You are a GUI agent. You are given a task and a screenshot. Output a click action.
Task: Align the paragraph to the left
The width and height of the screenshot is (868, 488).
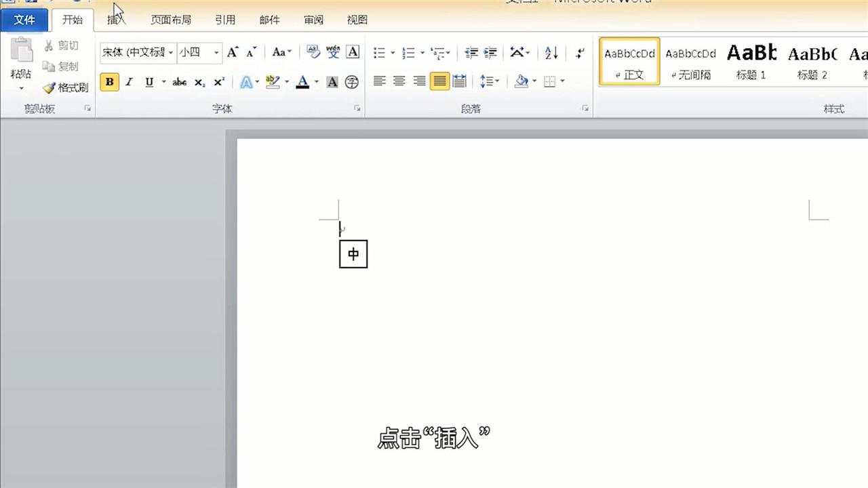click(380, 81)
